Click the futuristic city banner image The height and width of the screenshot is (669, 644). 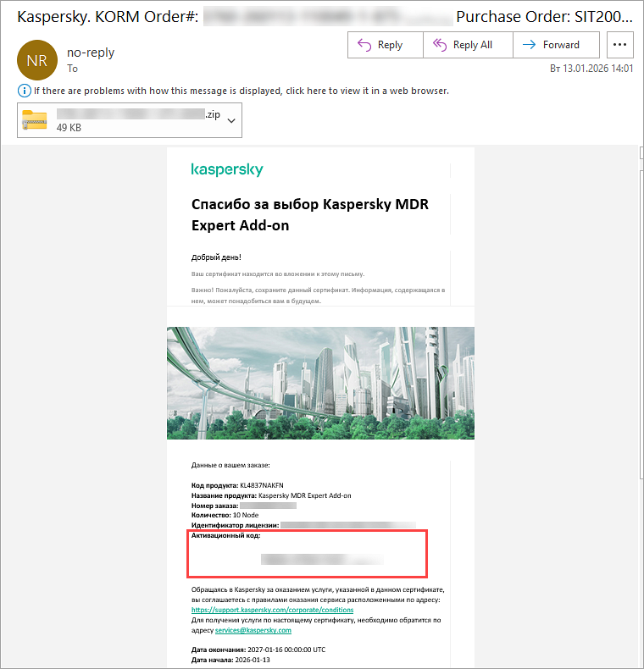(x=320, y=383)
